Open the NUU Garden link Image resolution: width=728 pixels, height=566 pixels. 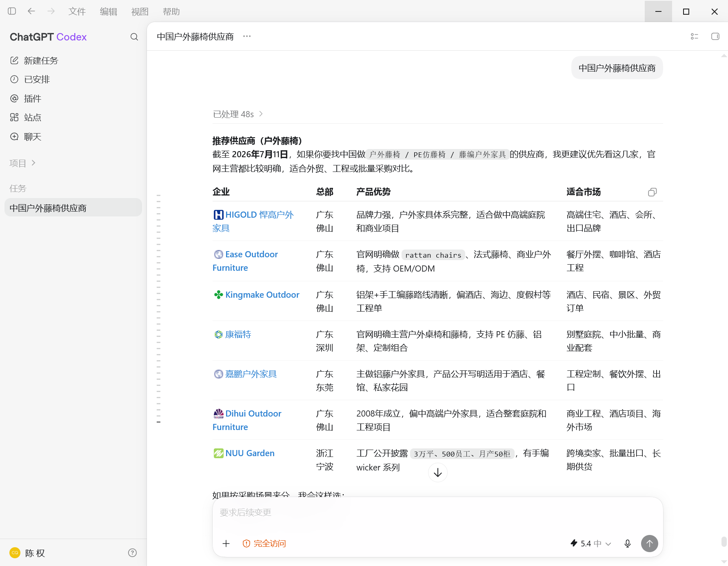[x=244, y=453]
